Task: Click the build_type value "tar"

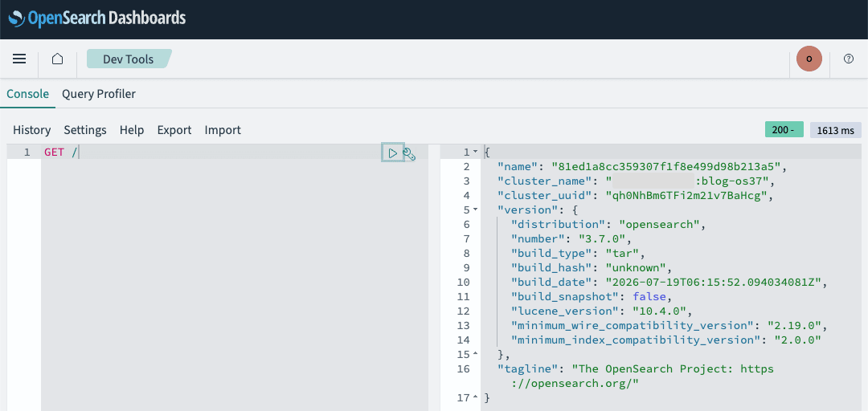Action: [622, 253]
